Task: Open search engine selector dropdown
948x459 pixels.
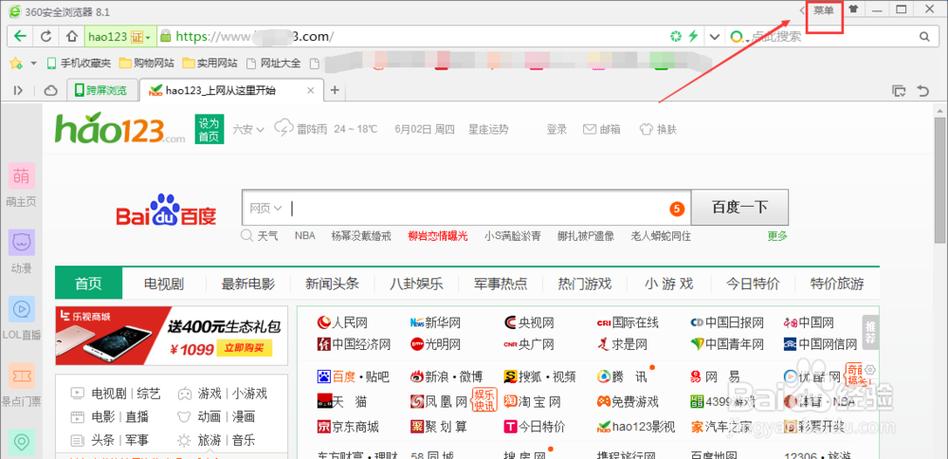Action: point(739,37)
